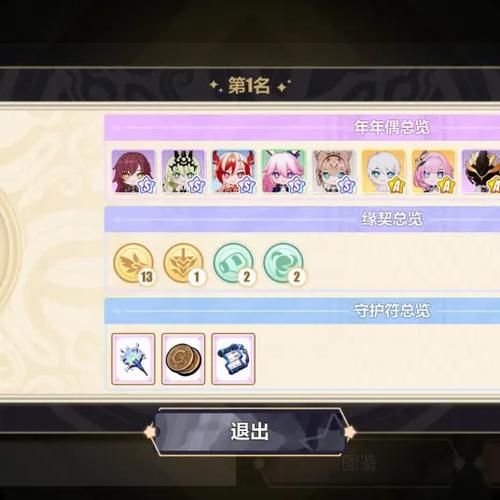Select the dark armored doll at row end

481,171
